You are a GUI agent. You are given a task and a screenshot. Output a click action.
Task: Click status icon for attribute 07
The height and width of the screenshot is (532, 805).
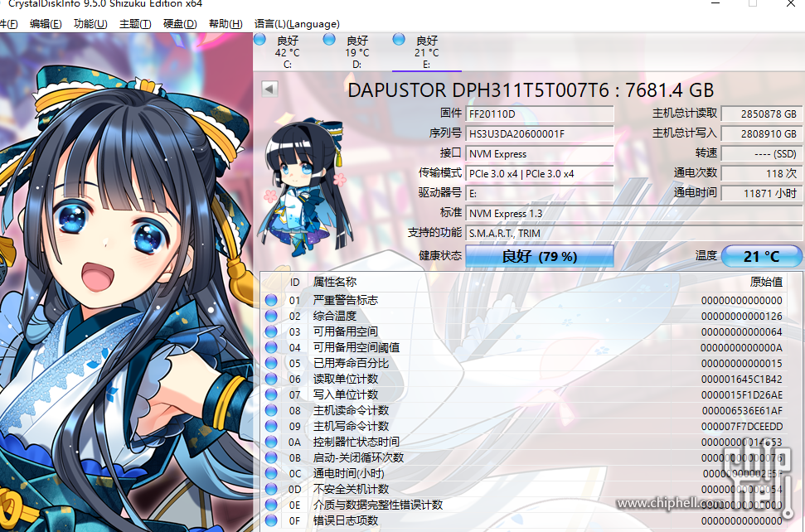pyautogui.click(x=271, y=394)
